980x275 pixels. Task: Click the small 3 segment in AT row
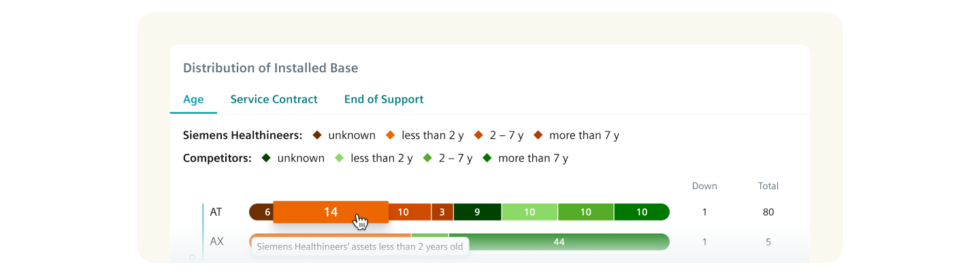coord(442,212)
